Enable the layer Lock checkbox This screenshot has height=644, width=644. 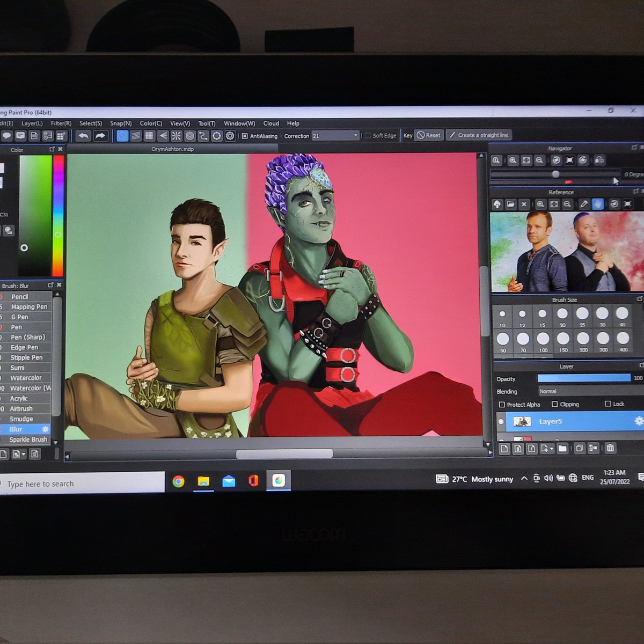click(608, 404)
